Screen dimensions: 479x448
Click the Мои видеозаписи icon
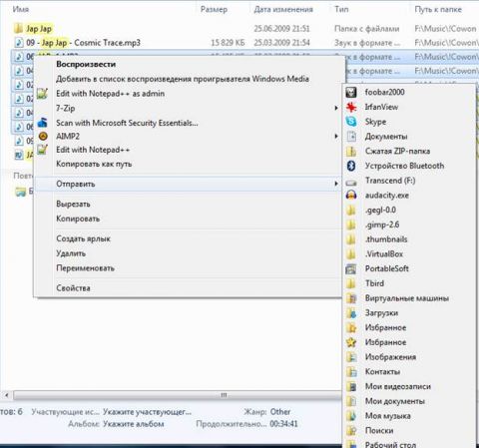(351, 386)
